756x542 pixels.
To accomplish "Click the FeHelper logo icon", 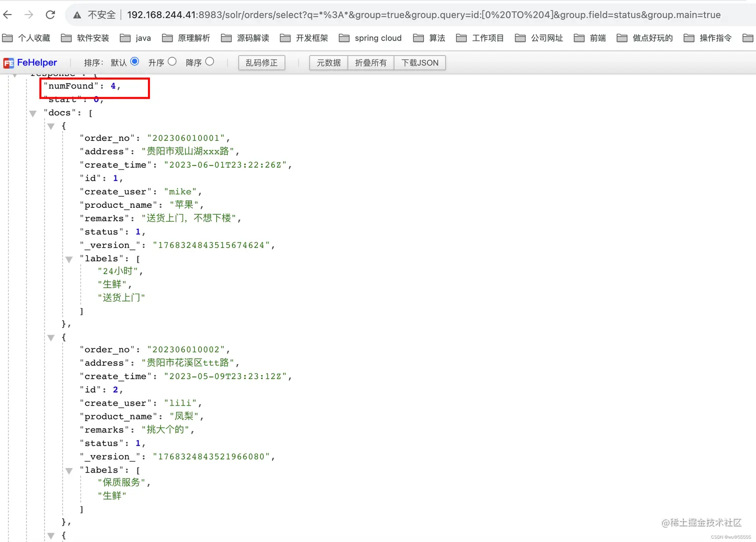I will point(8,63).
